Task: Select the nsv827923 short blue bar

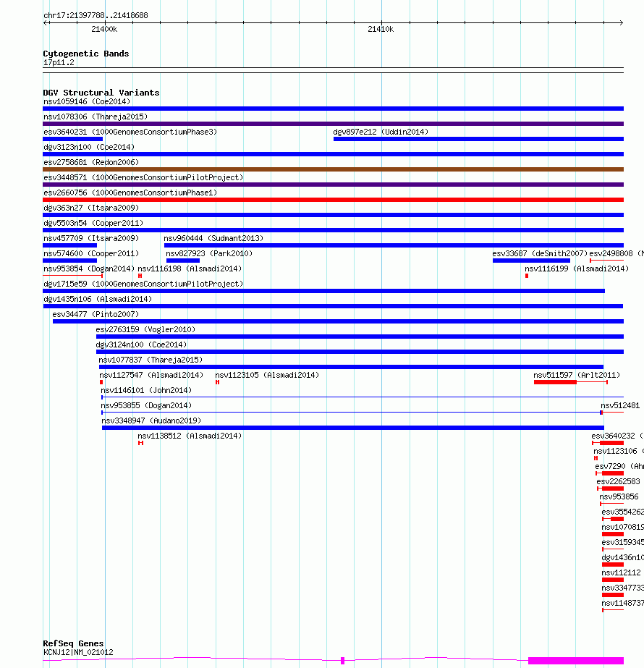Action: [x=183, y=261]
